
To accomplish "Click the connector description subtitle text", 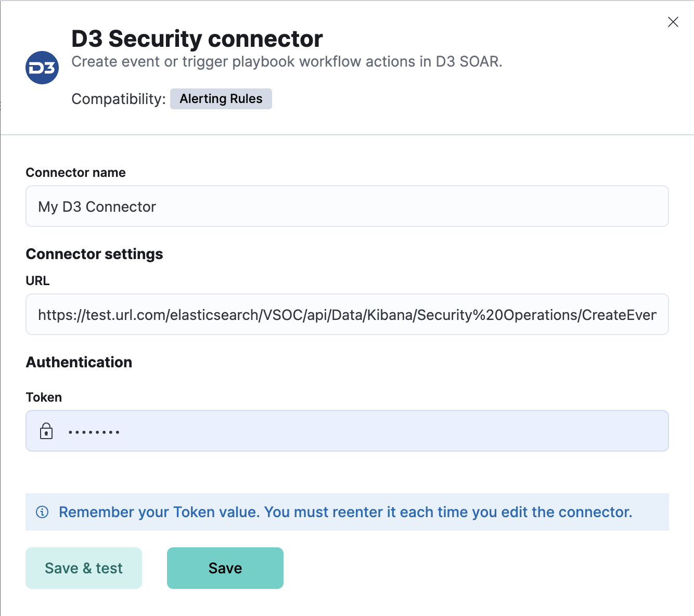I will click(x=287, y=61).
